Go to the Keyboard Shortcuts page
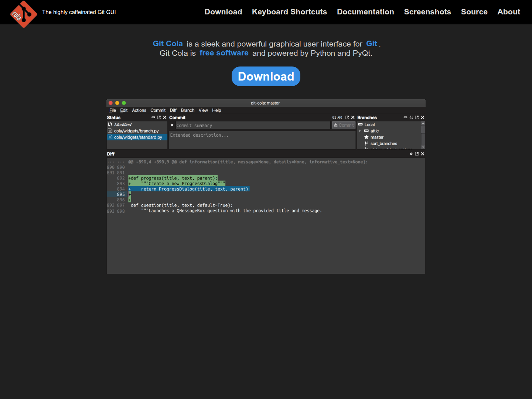Screen dimensions: 532x399 click(289, 12)
